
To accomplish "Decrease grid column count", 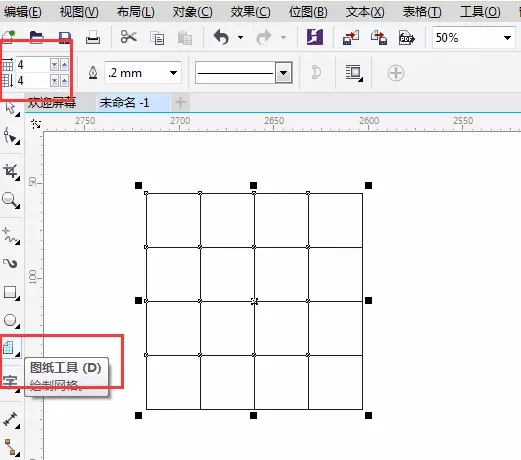I will 54,64.
